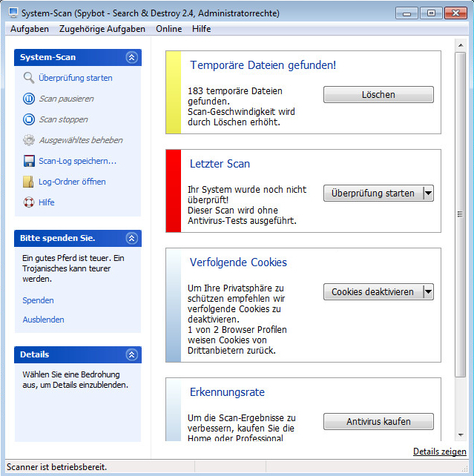Click the Erkennungsrate heading
The width and height of the screenshot is (474, 476).
tap(227, 392)
